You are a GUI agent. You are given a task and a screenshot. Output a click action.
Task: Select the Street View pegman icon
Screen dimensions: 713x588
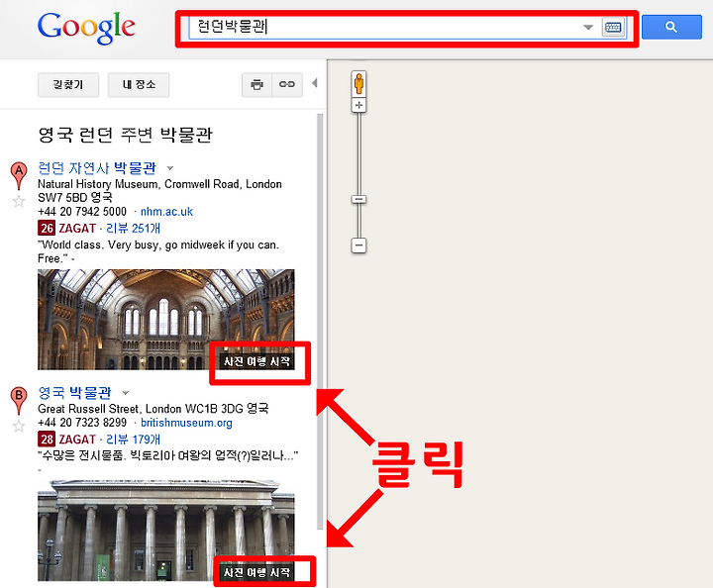point(358,83)
